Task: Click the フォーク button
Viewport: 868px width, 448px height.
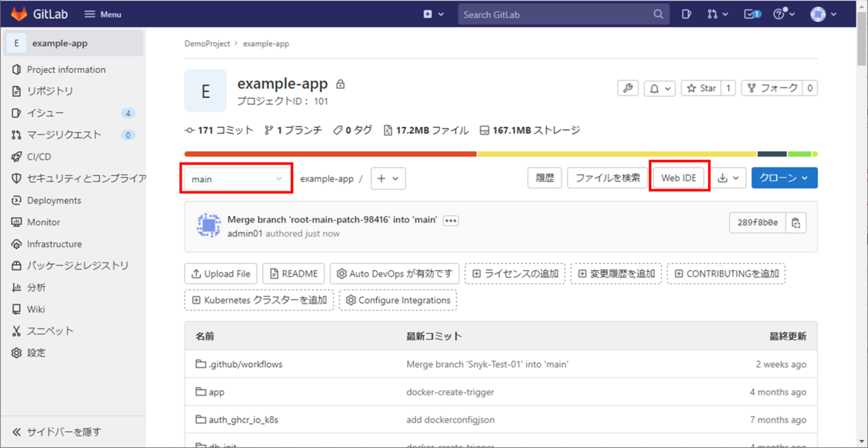Action: coord(772,88)
